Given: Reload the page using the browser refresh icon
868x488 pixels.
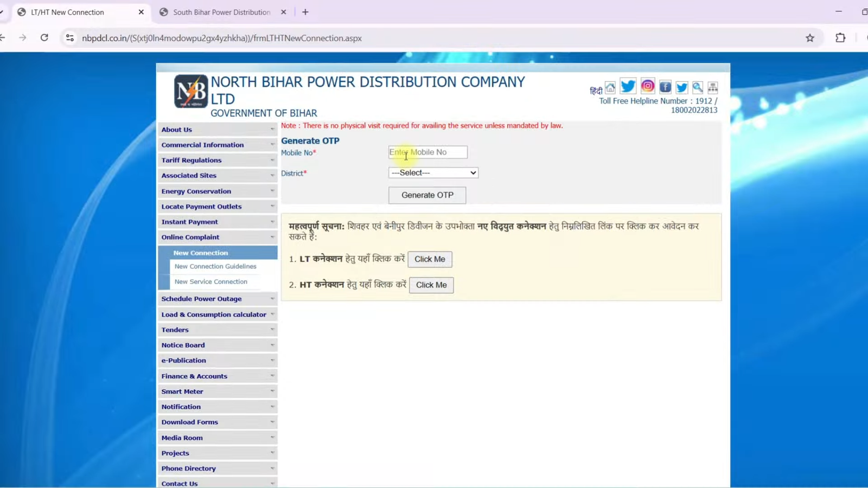Looking at the screenshot, I should (45, 37).
